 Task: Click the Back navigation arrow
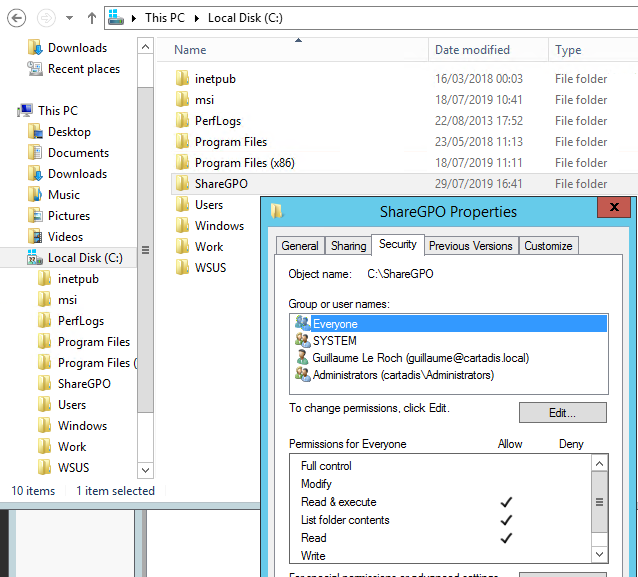click(16, 18)
